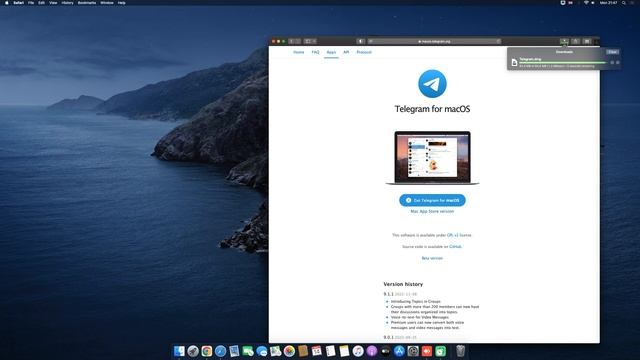The height and width of the screenshot is (360, 640).
Task: Click the MacBook Telegram preview image
Action: [x=432, y=158]
